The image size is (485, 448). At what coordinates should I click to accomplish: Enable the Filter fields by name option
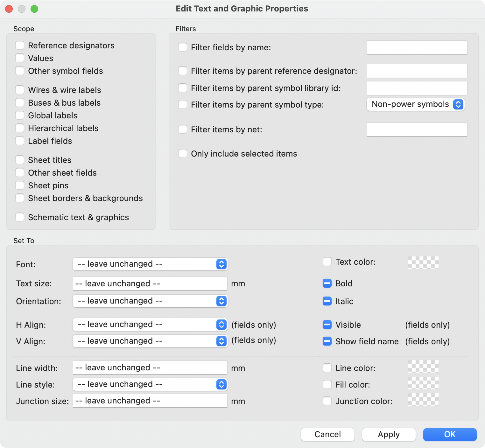pos(183,47)
